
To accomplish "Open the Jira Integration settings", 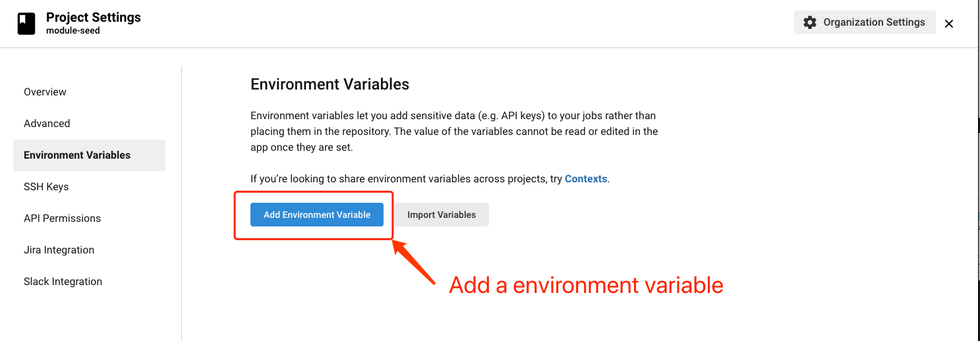I will click(59, 250).
